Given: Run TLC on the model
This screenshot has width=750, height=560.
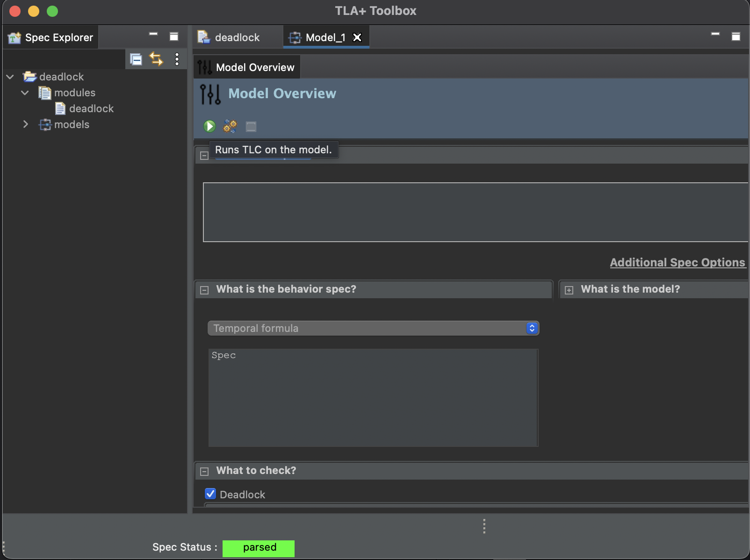Looking at the screenshot, I should tap(209, 126).
